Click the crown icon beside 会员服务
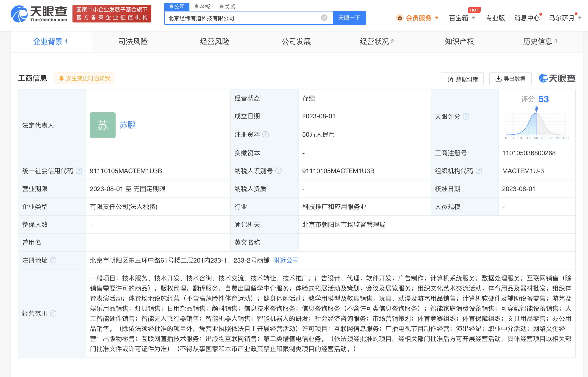This screenshot has width=588, height=377. click(x=399, y=18)
